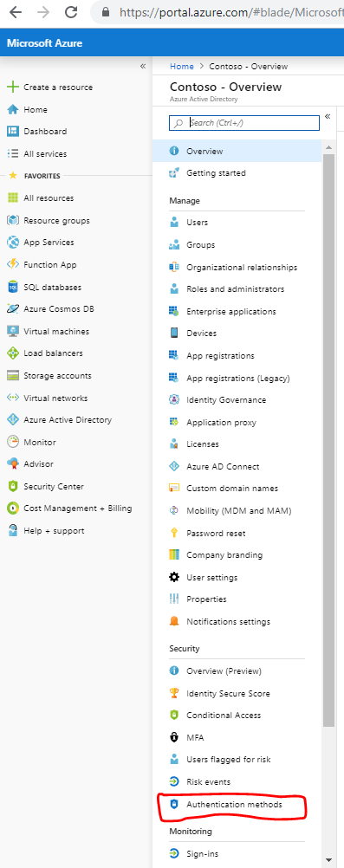Screen dimensions: 344x868
Task: Click inside the Search (Ctrl+/) field
Action: pyautogui.click(x=244, y=123)
